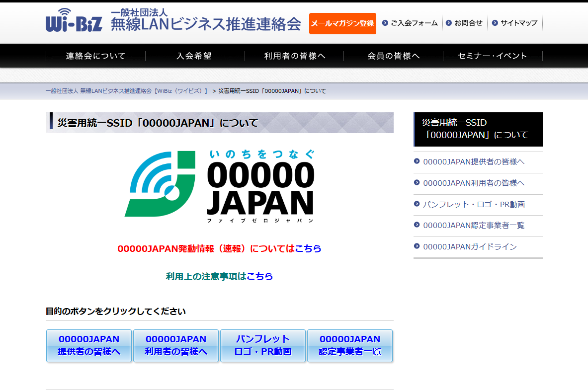
Task: Open the セミナー・イベント menu
Action: [x=493, y=56]
